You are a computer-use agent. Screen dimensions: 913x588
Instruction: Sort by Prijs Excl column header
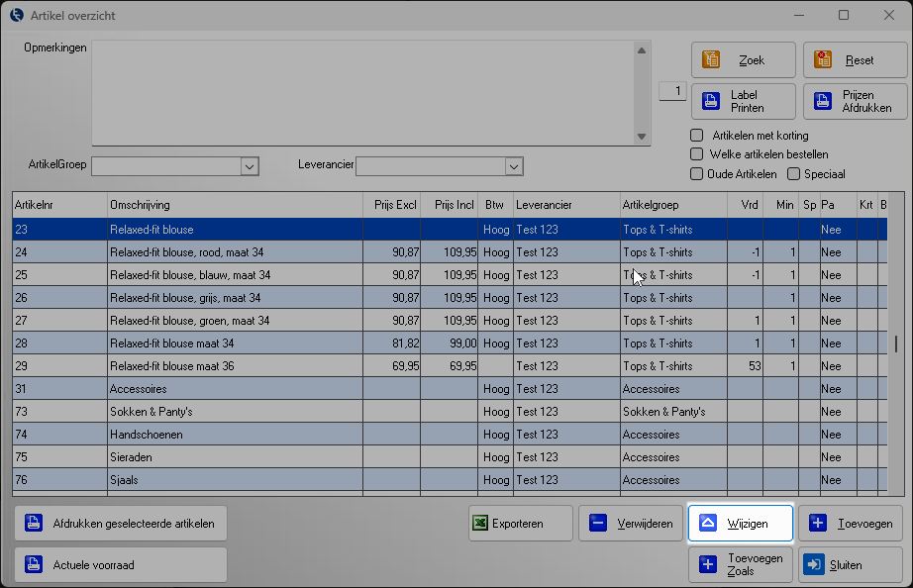[x=392, y=205]
